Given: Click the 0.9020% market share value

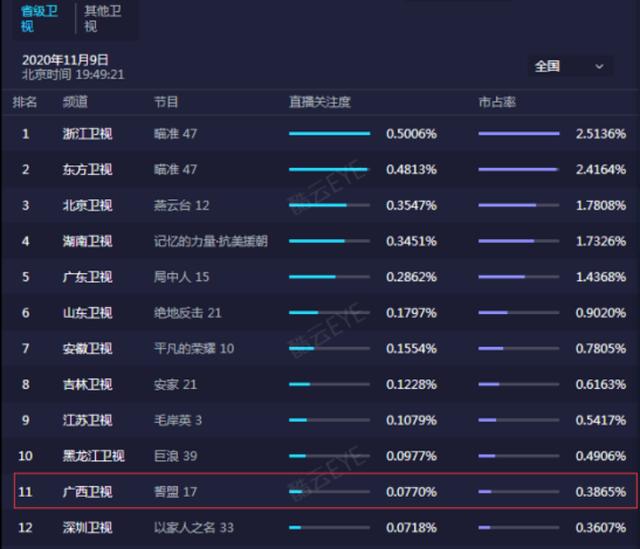Looking at the screenshot, I should point(601,313).
